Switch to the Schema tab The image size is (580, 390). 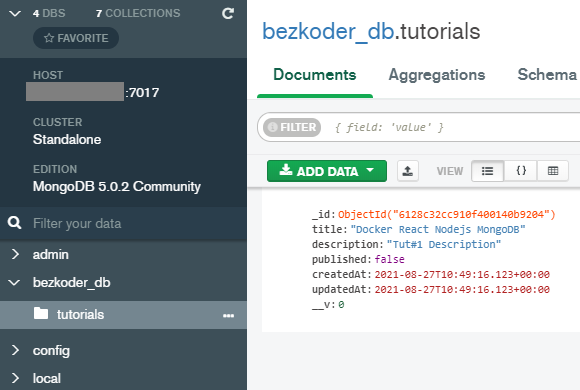coord(547,74)
